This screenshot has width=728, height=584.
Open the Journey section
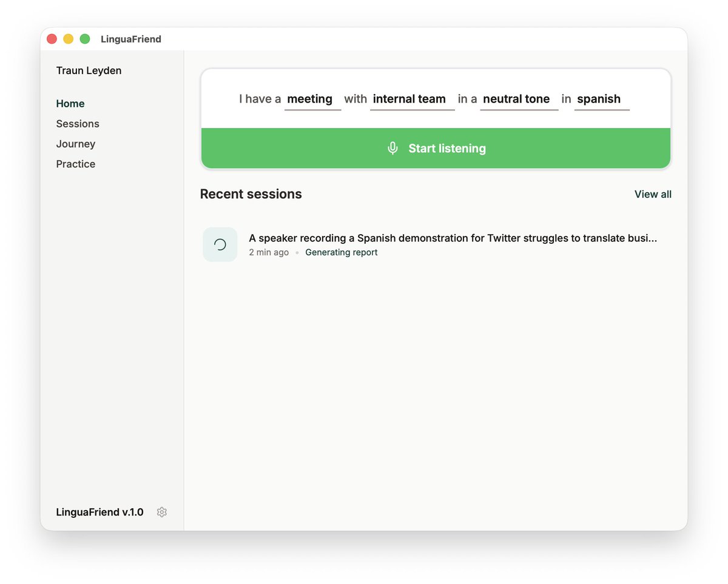[x=76, y=144]
